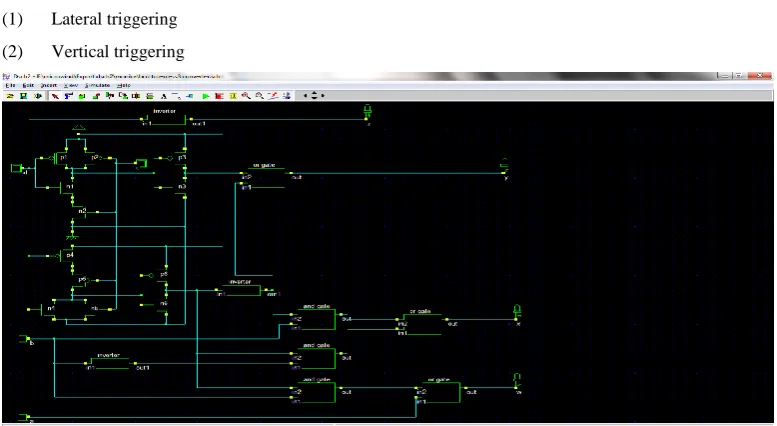Toggle input button b in the schematic
Screen dimensions: 777x426
click(24, 339)
